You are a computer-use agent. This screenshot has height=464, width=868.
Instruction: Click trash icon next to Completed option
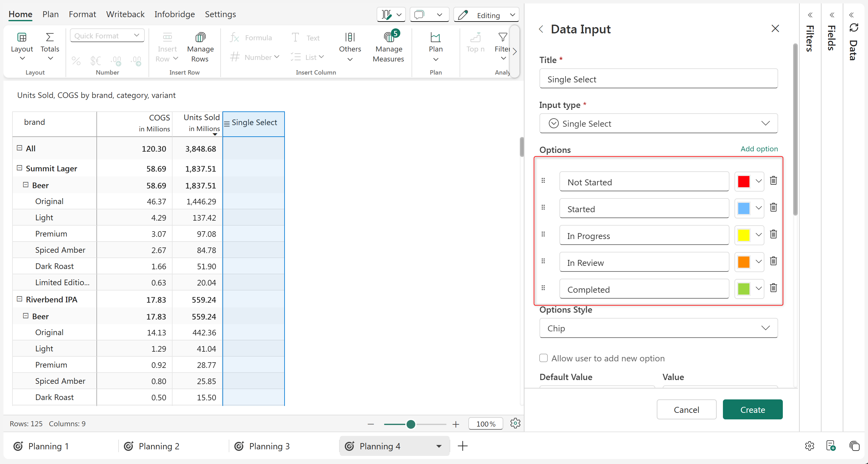[x=773, y=288]
